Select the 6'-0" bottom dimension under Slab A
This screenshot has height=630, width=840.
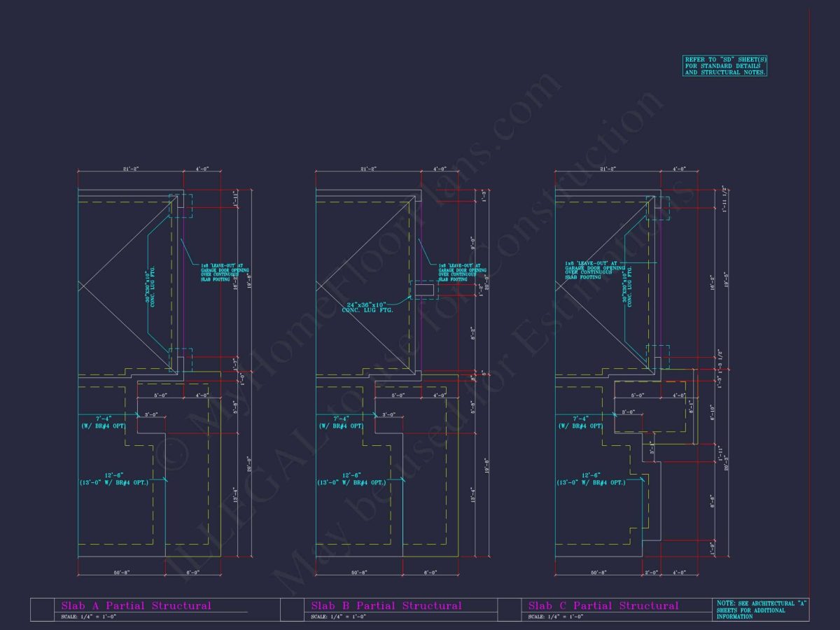[192, 573]
